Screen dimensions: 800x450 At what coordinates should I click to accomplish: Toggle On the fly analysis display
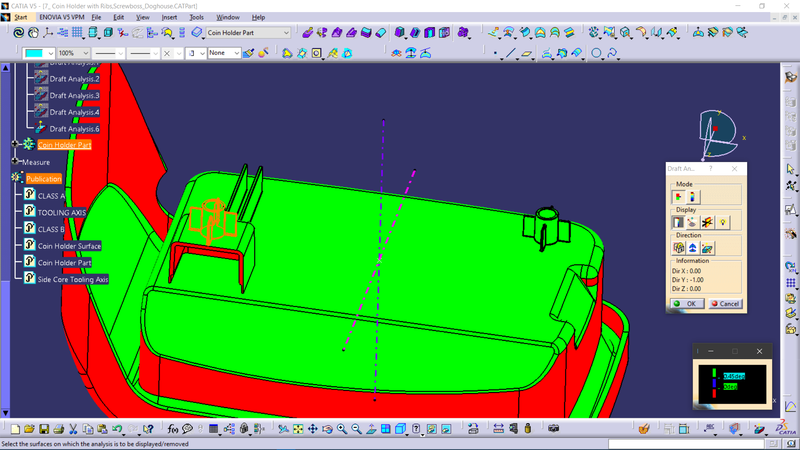692,222
